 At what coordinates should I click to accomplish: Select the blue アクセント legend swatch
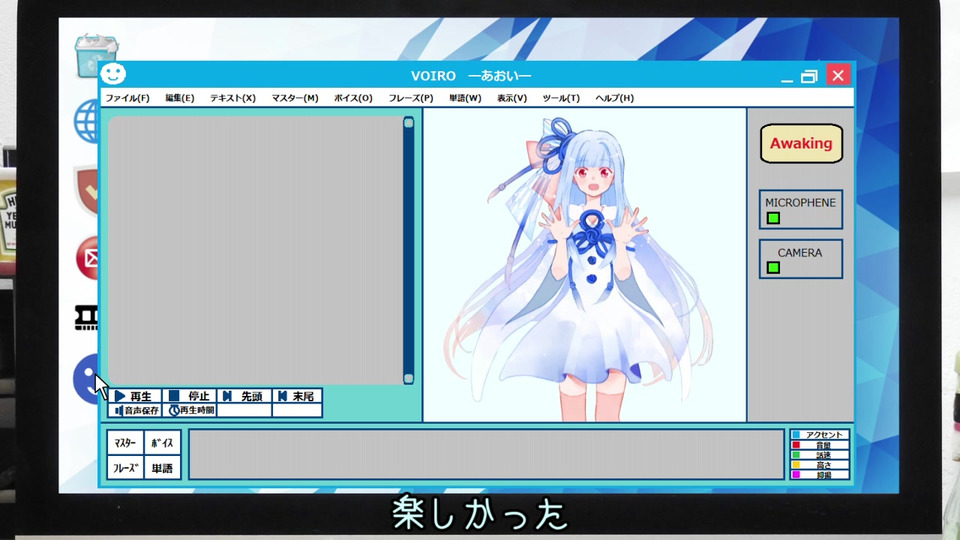point(796,435)
